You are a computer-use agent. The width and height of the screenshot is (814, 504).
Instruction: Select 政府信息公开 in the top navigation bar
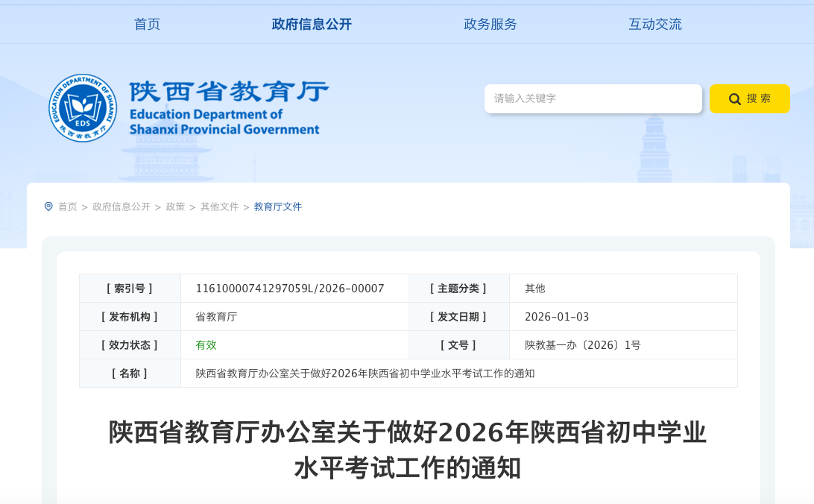pyautogui.click(x=312, y=24)
